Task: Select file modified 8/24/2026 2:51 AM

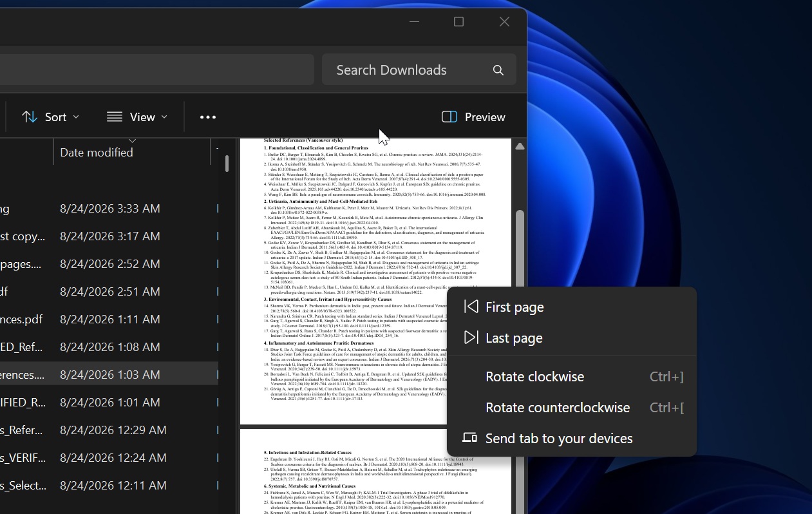Action: pos(109,291)
